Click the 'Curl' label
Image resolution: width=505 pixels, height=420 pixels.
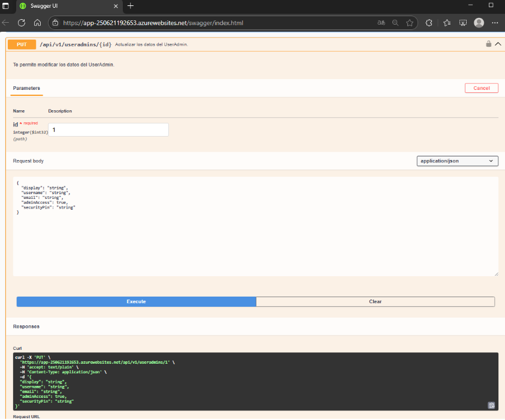tap(17, 348)
